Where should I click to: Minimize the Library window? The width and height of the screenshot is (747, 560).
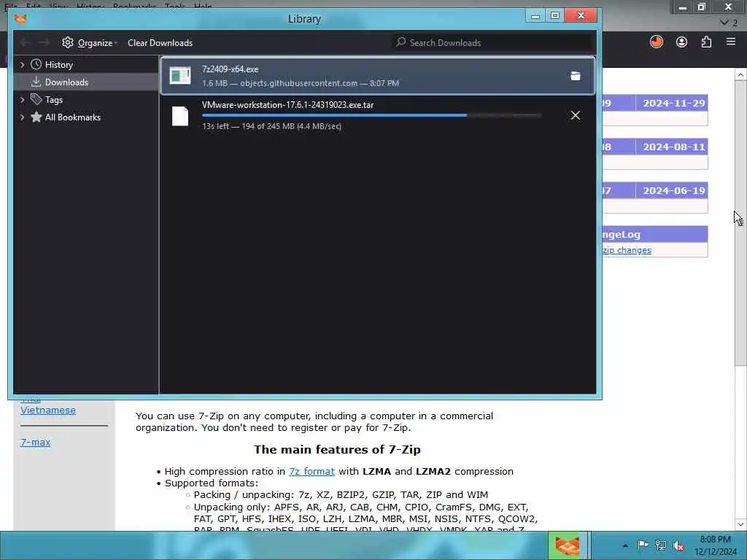pyautogui.click(x=535, y=16)
